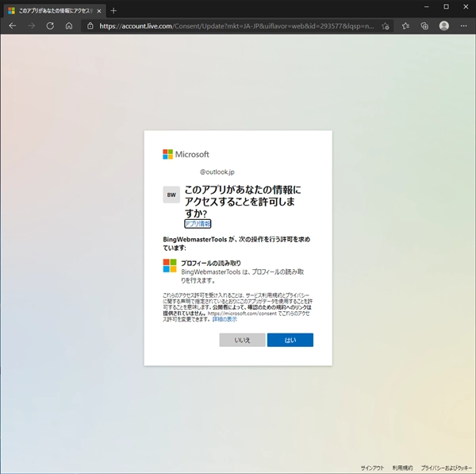This screenshot has height=474, width=476.
Task: Open the 利用規約 footer link
Action: tap(402, 468)
